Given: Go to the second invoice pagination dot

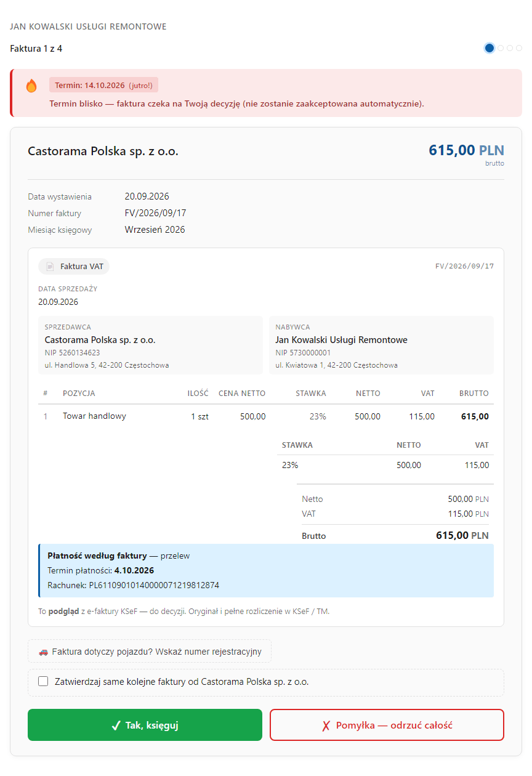Looking at the screenshot, I should tap(501, 48).
